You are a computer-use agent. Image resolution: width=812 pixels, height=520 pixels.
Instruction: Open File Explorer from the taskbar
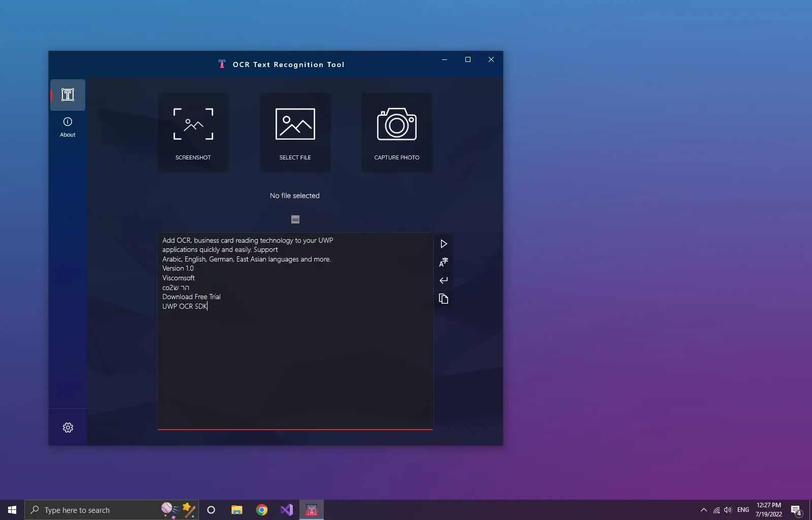236,510
